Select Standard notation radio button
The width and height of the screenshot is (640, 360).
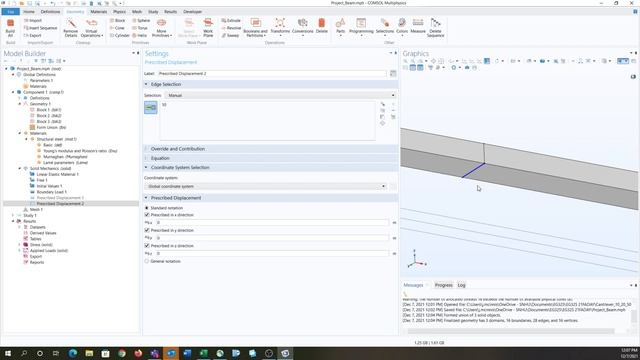[x=147, y=208]
